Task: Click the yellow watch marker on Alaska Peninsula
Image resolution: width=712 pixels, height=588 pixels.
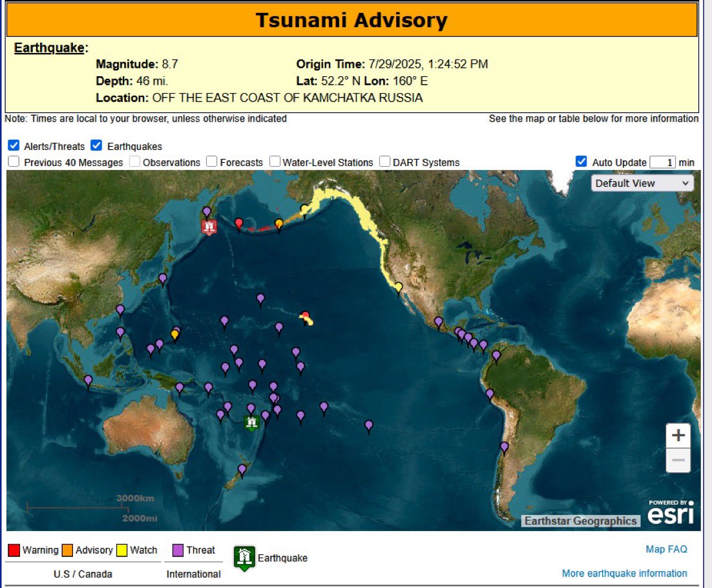Action: click(x=304, y=210)
